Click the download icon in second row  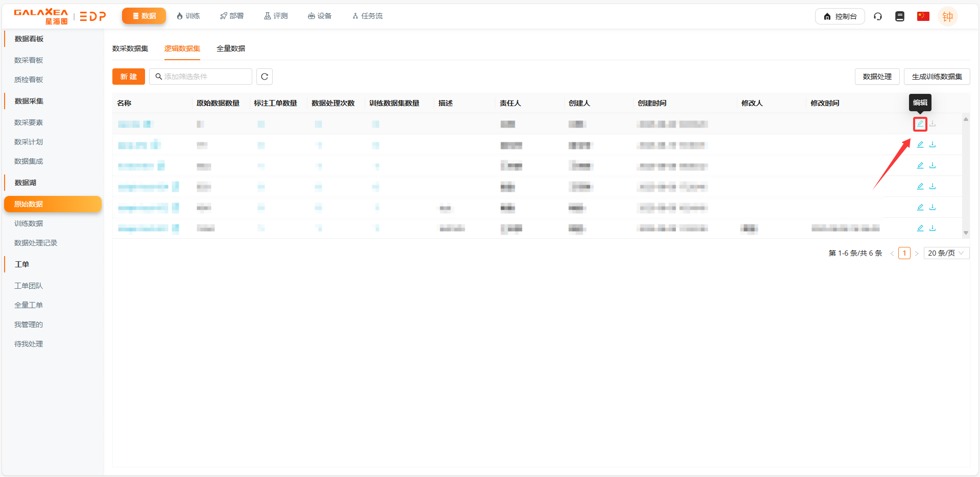(933, 145)
